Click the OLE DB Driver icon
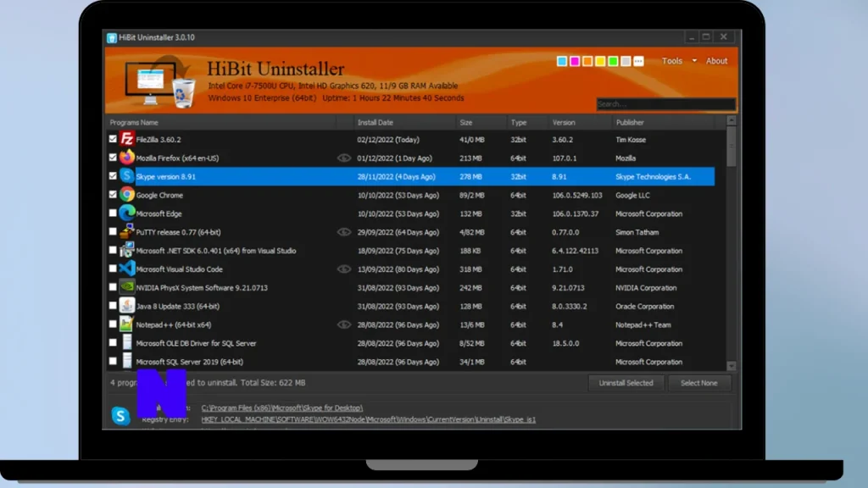The height and width of the screenshot is (488, 868). pos(127,342)
